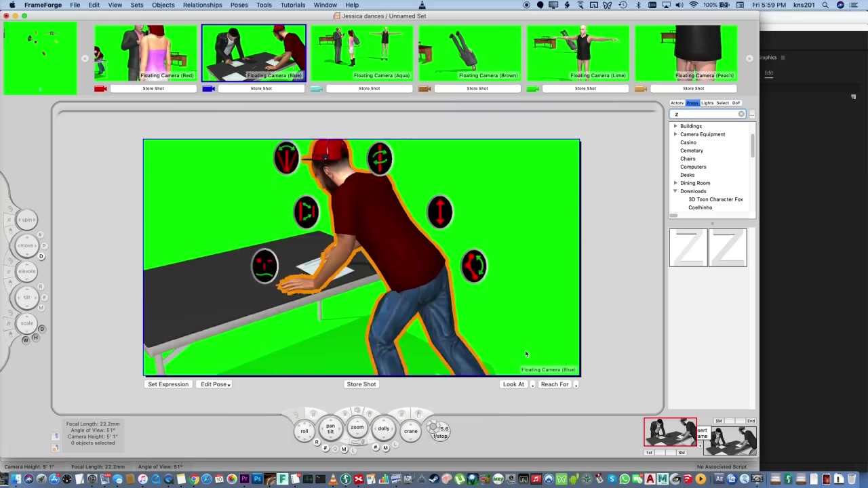Open the Look At dropdown arrow
Image resolution: width=868 pixels, height=488 pixels.
tap(532, 385)
